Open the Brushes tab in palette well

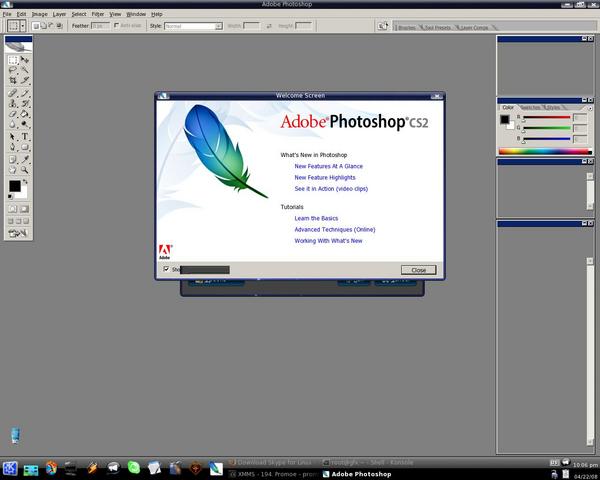point(407,28)
